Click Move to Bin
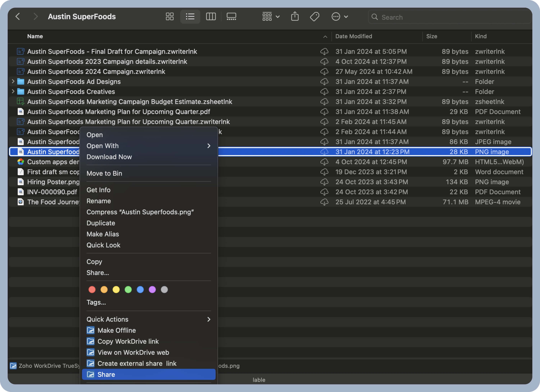Image resolution: width=540 pixels, height=392 pixels. (x=104, y=173)
